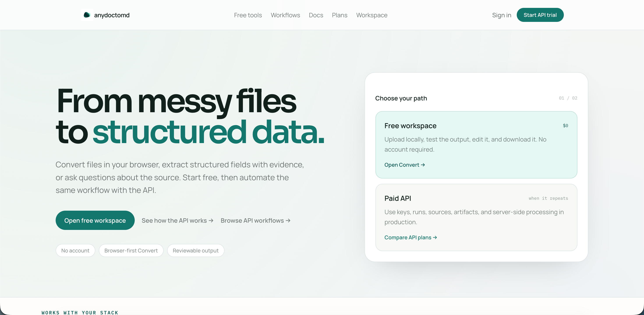Click the 'Choose your path' heading
The width and height of the screenshot is (644, 315).
pyautogui.click(x=401, y=98)
